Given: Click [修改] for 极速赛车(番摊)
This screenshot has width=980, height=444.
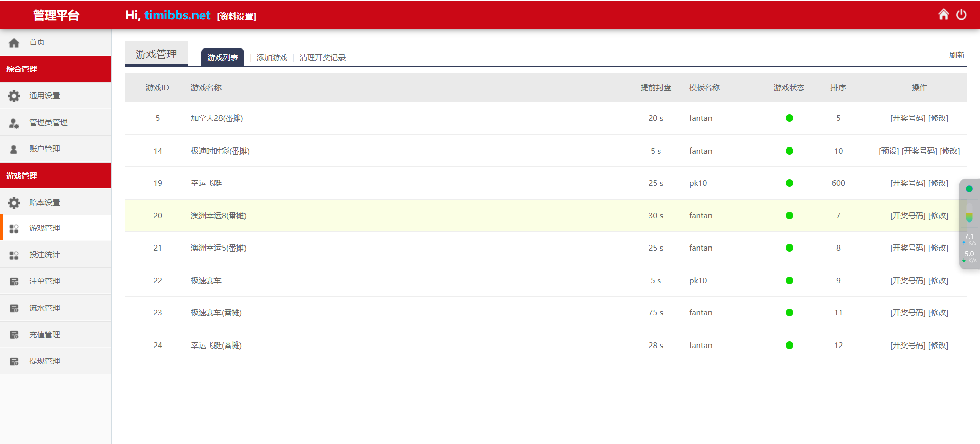Looking at the screenshot, I should click(938, 313).
